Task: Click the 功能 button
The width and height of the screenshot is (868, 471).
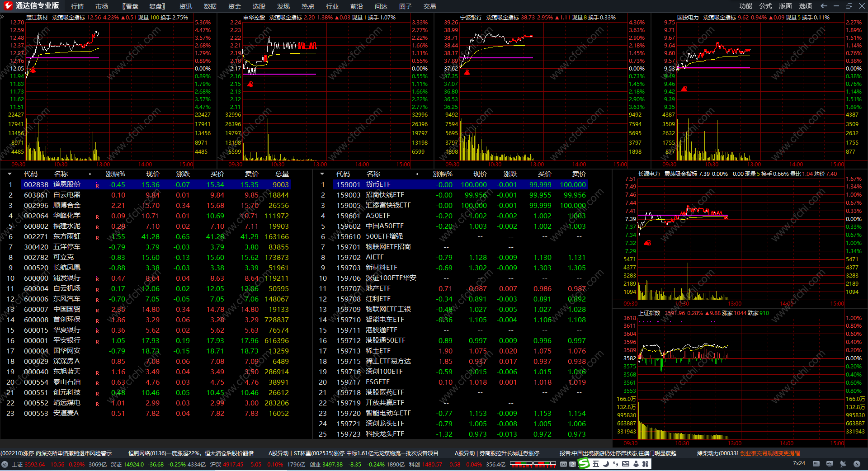Action: [746, 6]
